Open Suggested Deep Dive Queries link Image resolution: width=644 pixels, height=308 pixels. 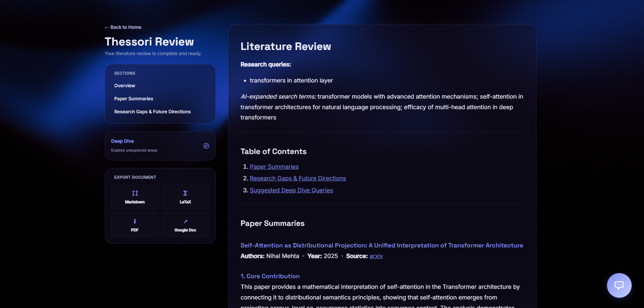(x=291, y=190)
